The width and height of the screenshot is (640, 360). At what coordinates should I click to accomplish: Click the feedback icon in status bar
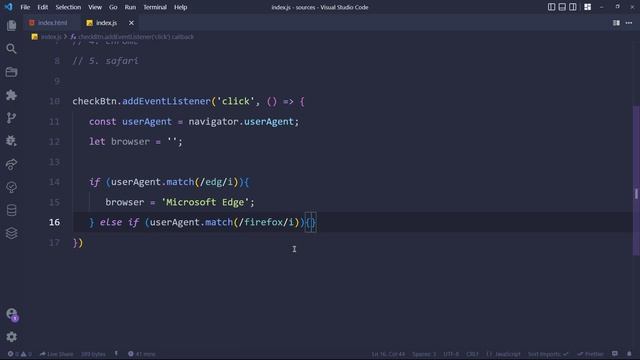(x=615, y=354)
